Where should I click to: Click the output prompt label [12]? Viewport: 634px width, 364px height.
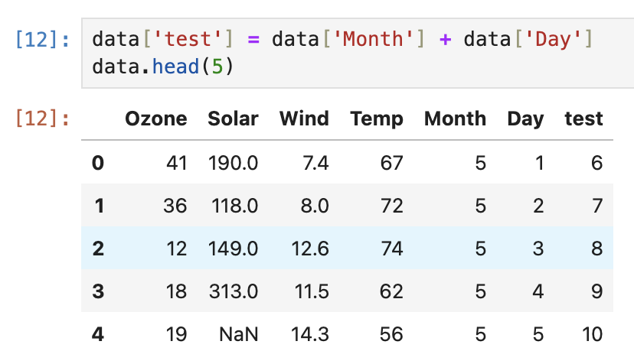42,119
